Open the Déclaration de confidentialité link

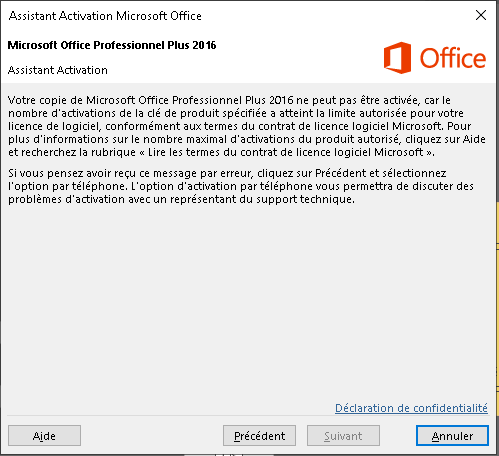411,408
